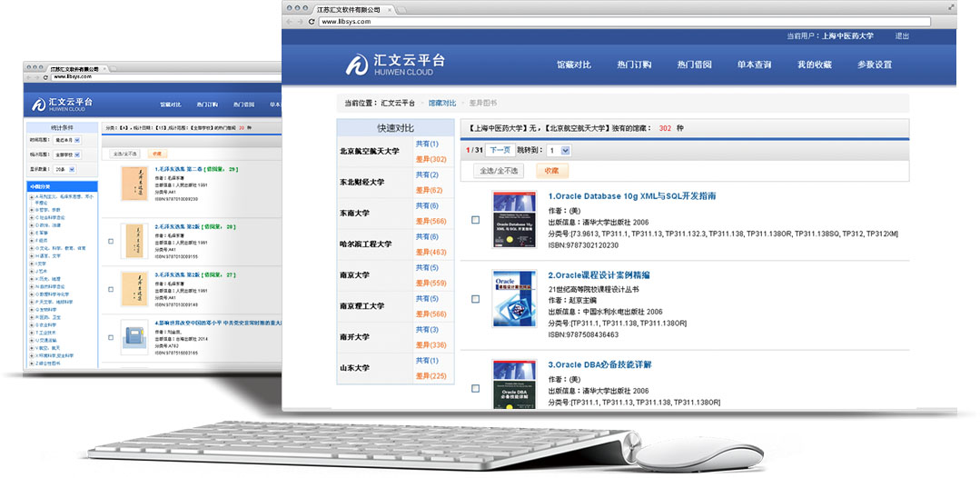Go forward in the front browser window
The image size is (980, 478).
click(x=300, y=21)
